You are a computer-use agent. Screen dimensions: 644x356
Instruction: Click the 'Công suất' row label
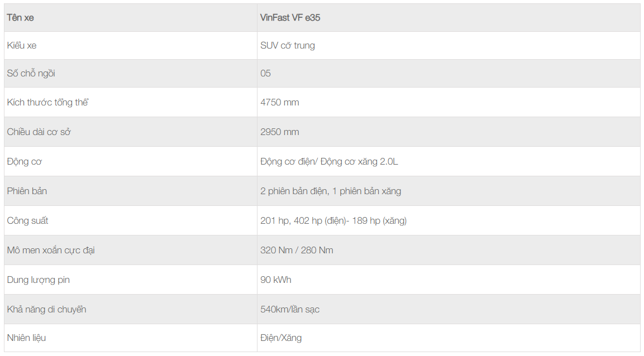point(28,221)
